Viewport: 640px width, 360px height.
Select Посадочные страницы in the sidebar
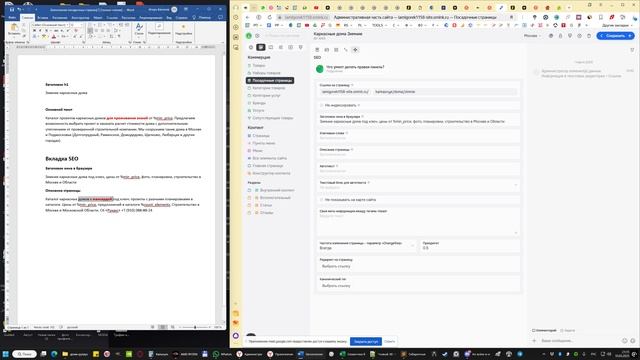(x=270, y=80)
